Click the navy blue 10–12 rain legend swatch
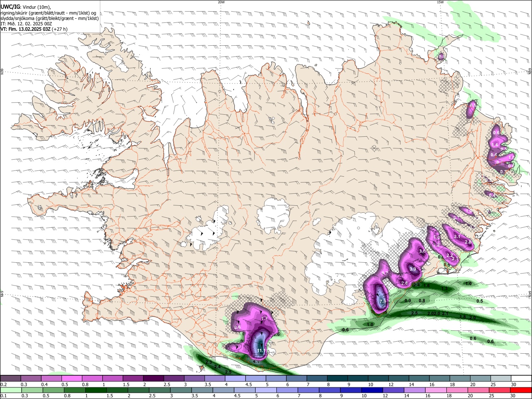 [x=371, y=390]
